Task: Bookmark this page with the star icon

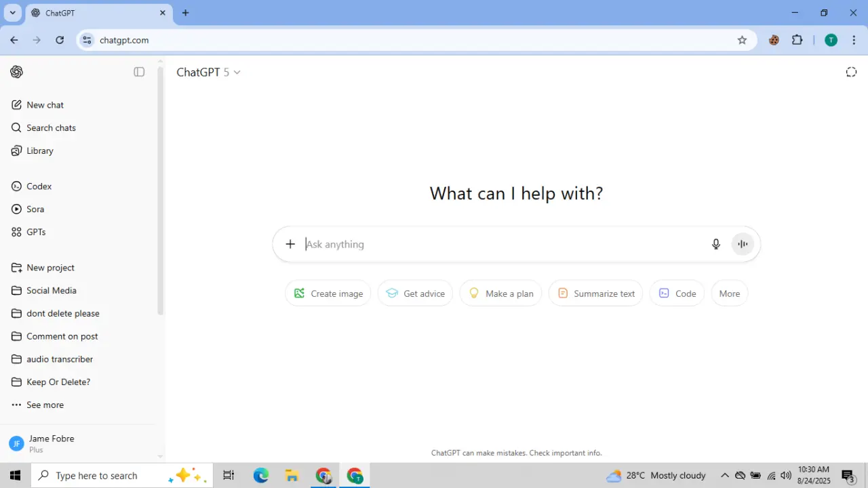Action: pos(742,40)
